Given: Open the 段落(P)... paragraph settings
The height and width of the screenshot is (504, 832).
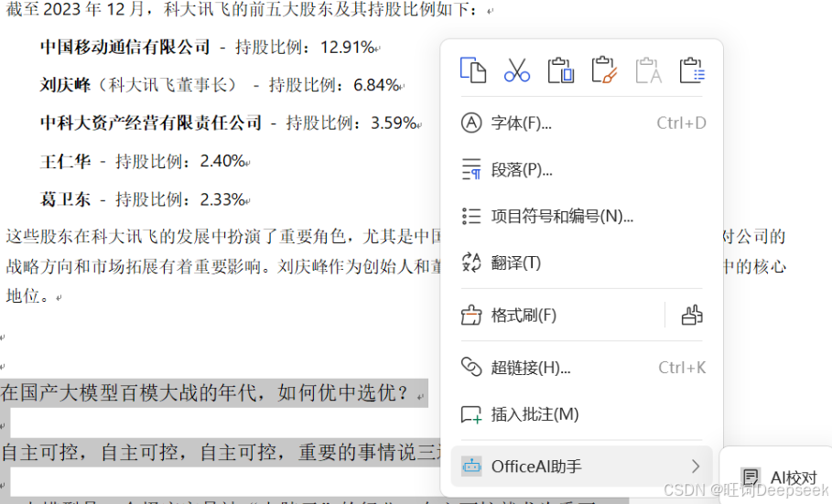Looking at the screenshot, I should [582, 170].
